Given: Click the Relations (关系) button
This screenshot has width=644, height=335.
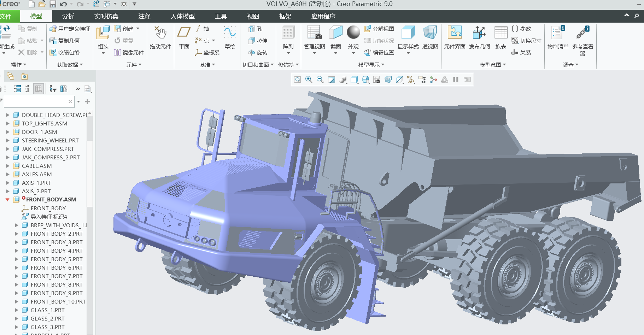Looking at the screenshot, I should point(521,52).
